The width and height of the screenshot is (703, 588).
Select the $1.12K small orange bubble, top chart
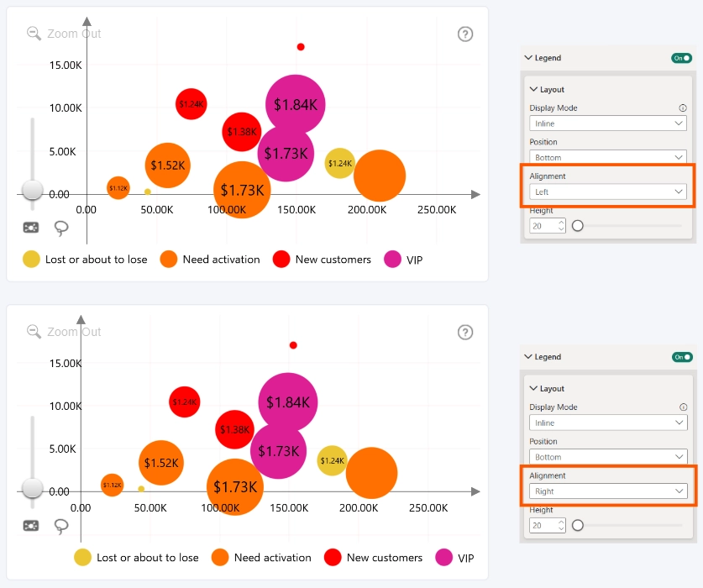coord(118,188)
